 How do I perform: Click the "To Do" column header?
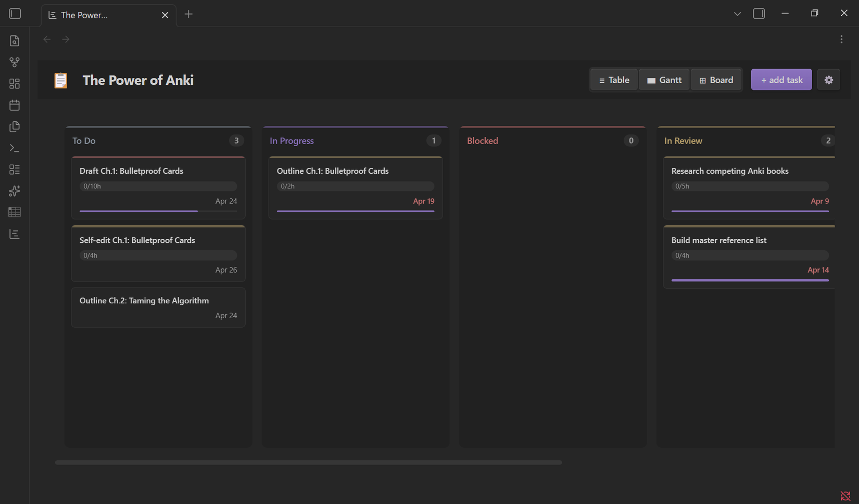tap(84, 141)
